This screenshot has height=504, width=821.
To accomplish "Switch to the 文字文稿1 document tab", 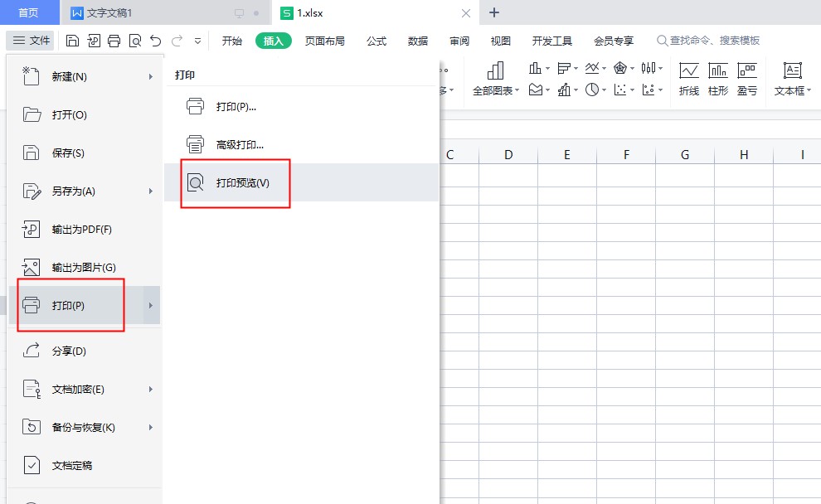I will pos(109,13).
